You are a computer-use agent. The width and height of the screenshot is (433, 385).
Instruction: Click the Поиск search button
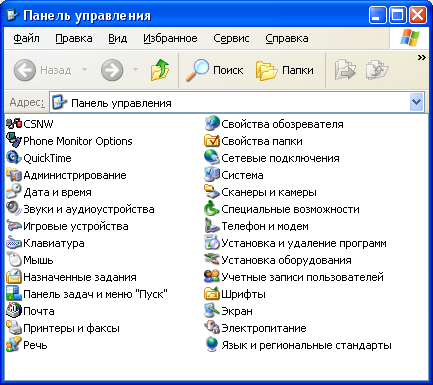pyautogui.click(x=214, y=70)
